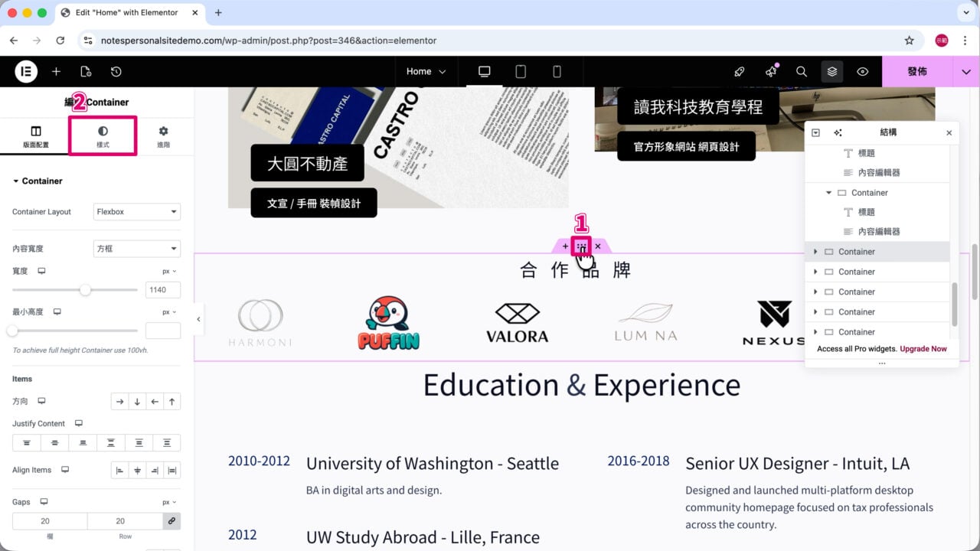Click the Upgrade Now link
The image size is (980, 551).
pos(923,349)
